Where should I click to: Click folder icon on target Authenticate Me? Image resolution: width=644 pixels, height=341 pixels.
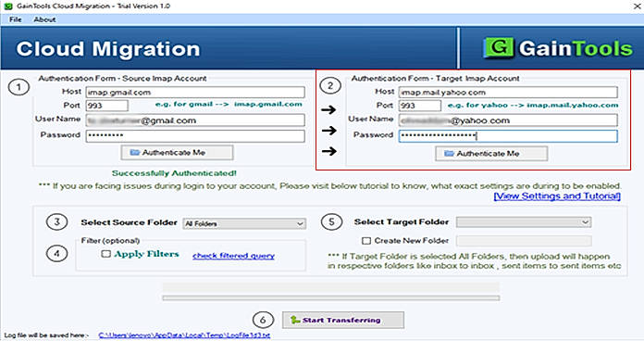point(450,154)
